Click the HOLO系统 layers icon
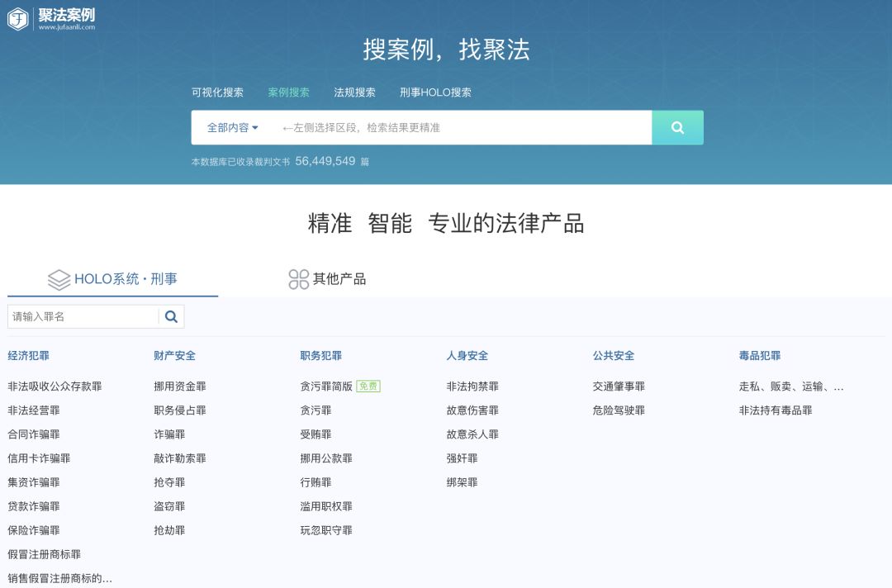Screen dimensions: 892x588 click(59, 279)
